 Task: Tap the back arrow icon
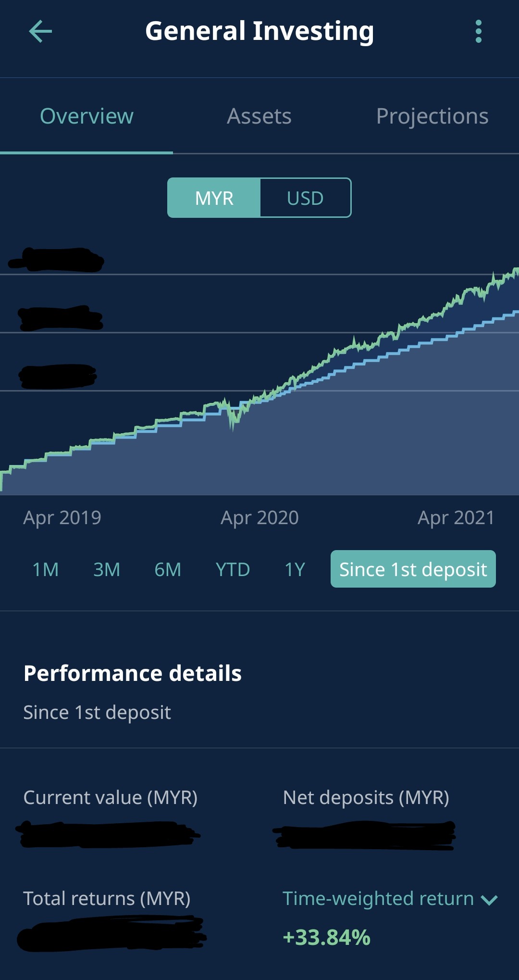40,32
